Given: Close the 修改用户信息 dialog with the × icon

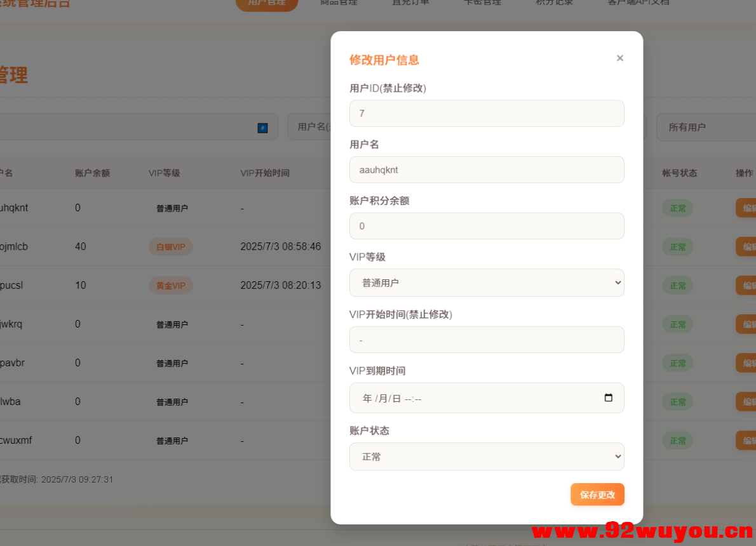Looking at the screenshot, I should pos(619,58).
